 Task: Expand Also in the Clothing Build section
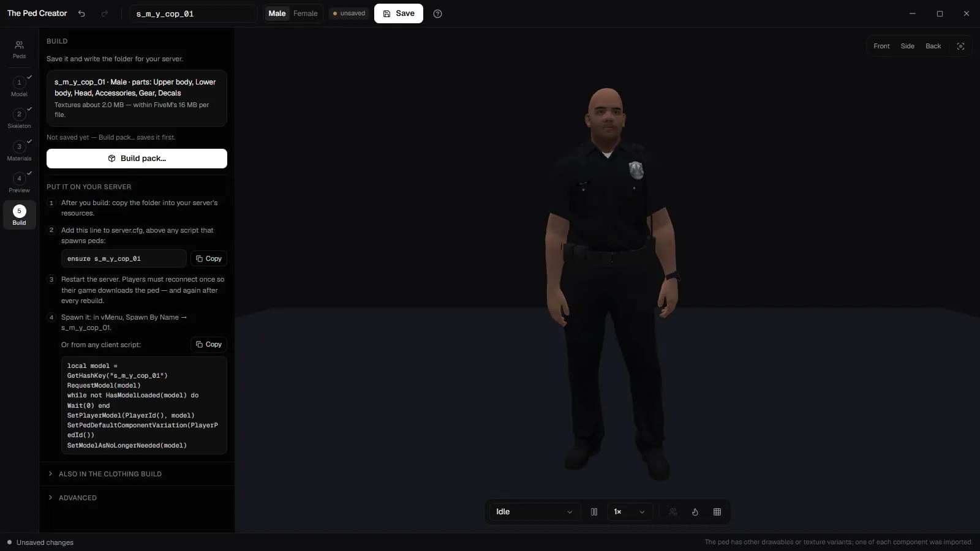[x=137, y=474]
